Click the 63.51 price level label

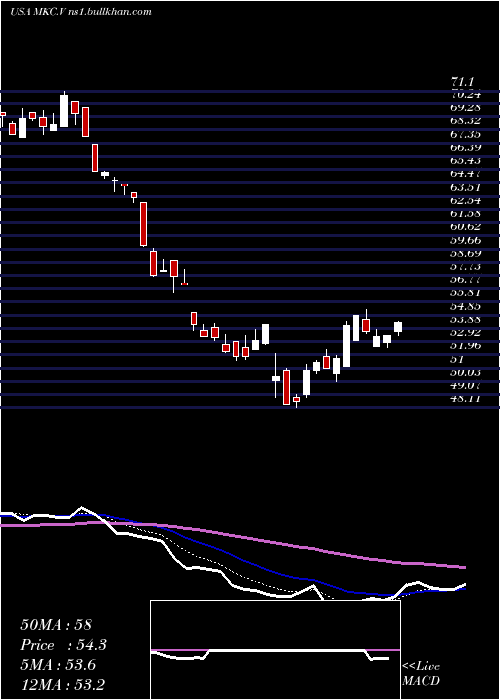click(466, 187)
